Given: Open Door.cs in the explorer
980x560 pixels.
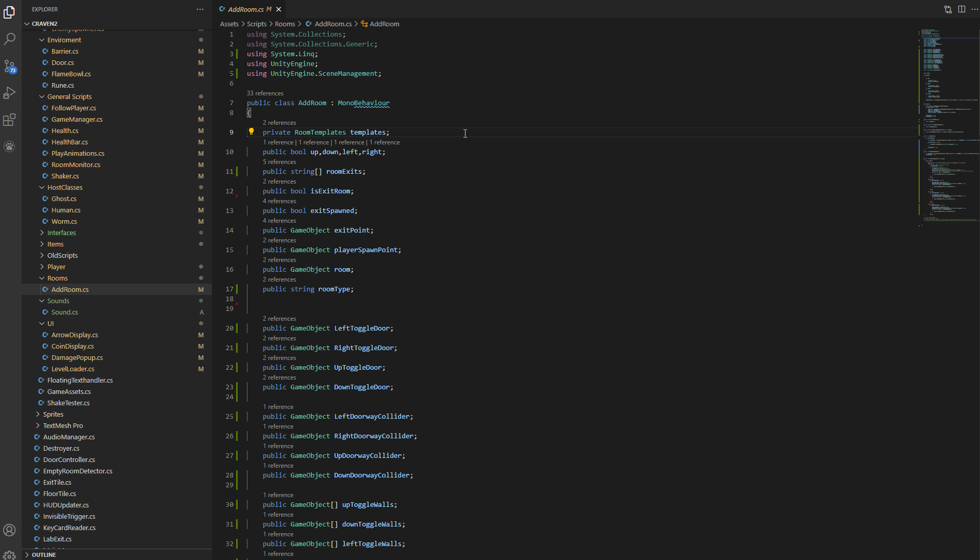Looking at the screenshot, I should click(117, 62).
